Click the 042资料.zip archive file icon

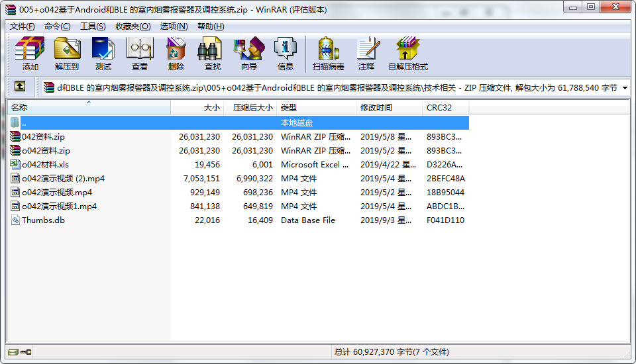pos(15,136)
